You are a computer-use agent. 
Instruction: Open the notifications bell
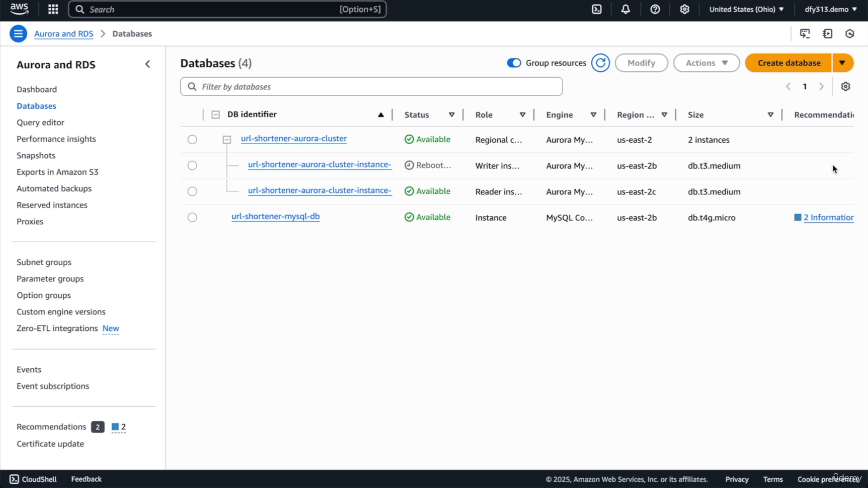pos(626,9)
